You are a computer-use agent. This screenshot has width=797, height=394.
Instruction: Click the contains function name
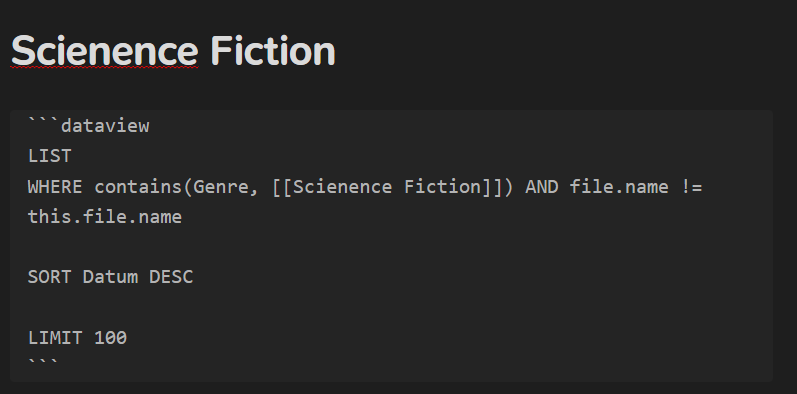[x=138, y=187]
